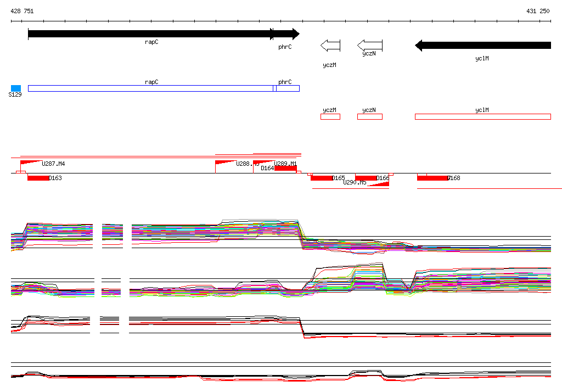Select the black phrC gene arrowhead
562x392 pixels.
click(x=286, y=34)
